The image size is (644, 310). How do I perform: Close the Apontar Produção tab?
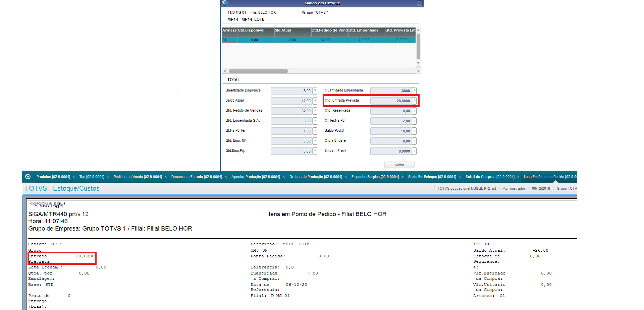[x=284, y=177]
